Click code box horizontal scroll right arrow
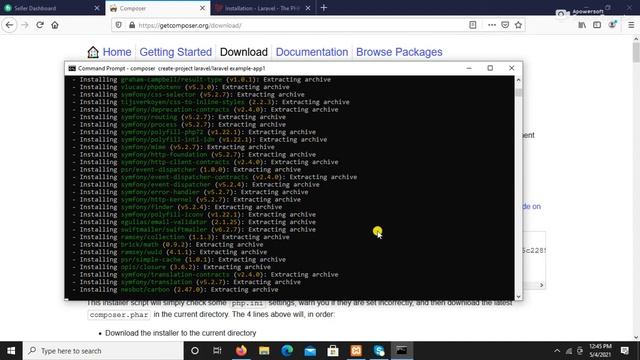 [542, 285]
